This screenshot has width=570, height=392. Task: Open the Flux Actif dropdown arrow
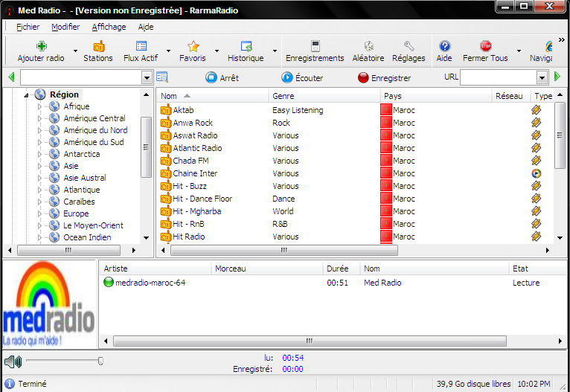(168, 51)
